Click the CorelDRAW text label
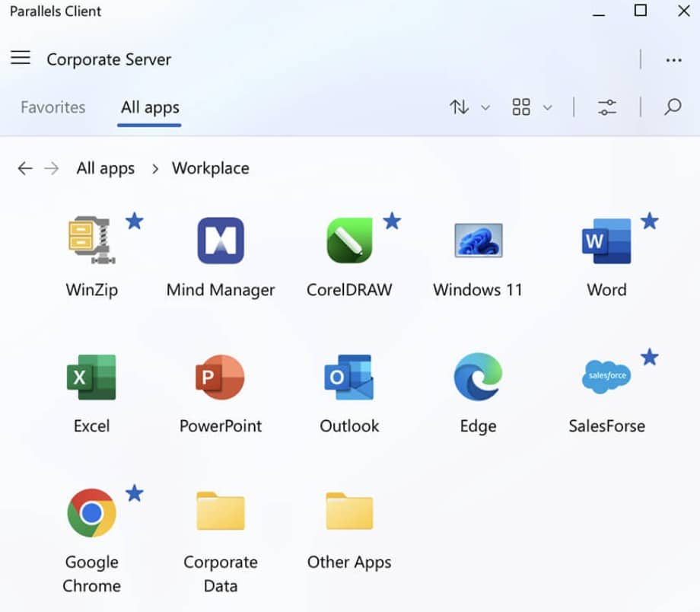 click(x=349, y=289)
